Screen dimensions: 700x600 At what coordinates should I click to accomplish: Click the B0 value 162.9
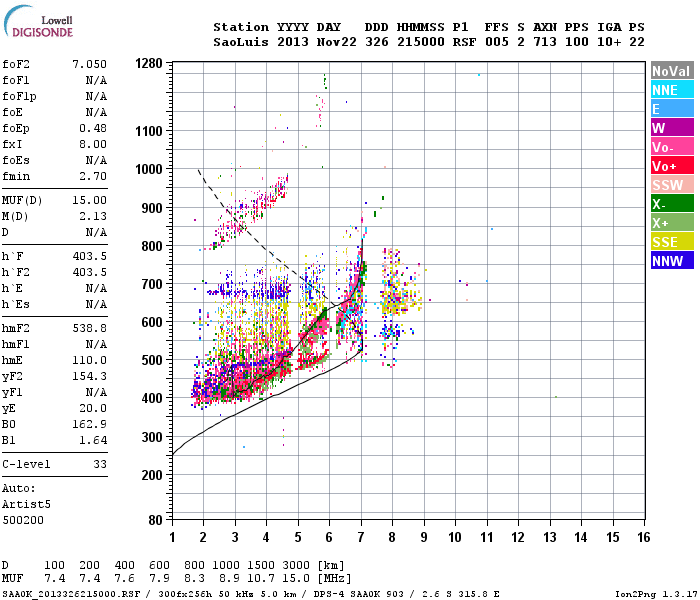click(x=90, y=424)
